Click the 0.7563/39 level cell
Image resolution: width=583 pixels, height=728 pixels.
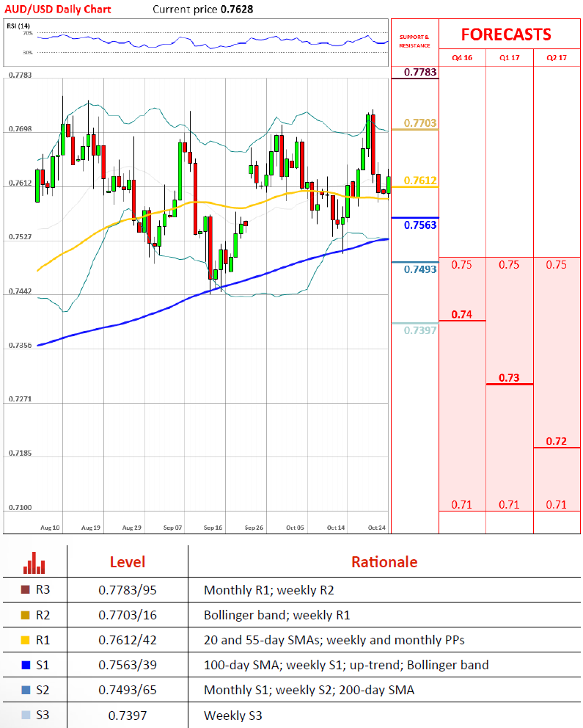click(x=128, y=666)
